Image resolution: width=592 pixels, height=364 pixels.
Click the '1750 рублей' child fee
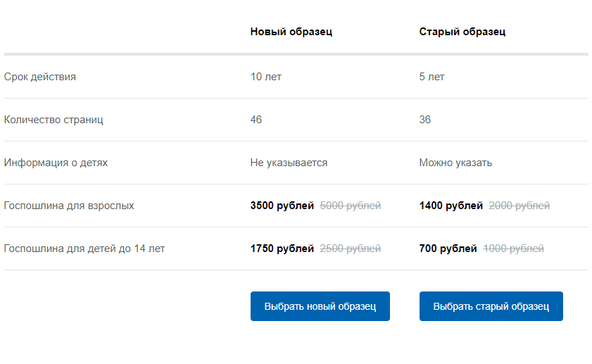pyautogui.click(x=282, y=249)
